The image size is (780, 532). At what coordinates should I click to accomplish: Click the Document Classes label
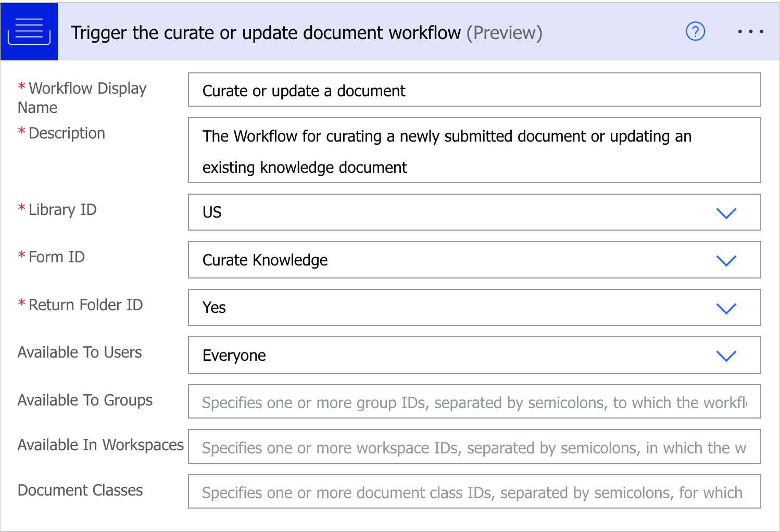pyautogui.click(x=80, y=490)
